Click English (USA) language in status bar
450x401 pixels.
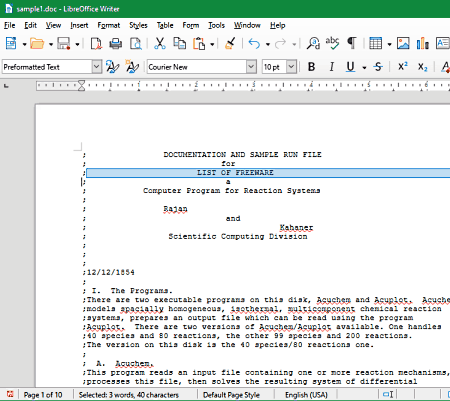click(306, 395)
